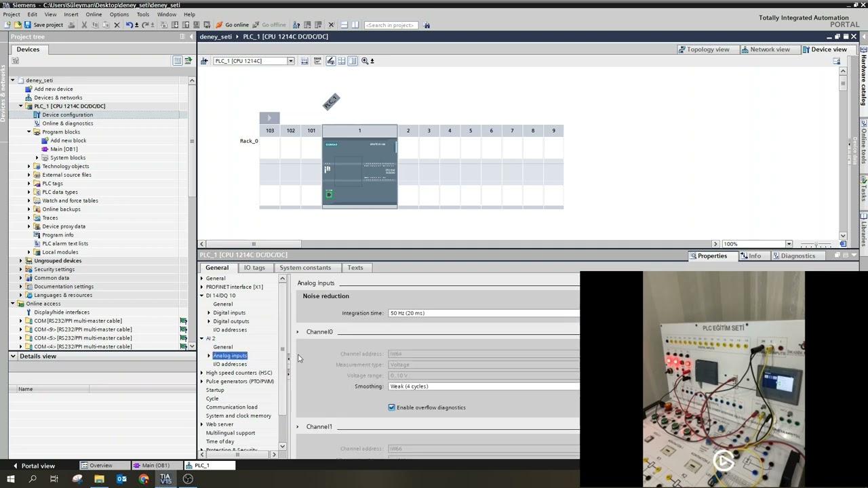Image resolution: width=868 pixels, height=488 pixels.
Task: Open the zoom percentage dropdown
Action: [x=789, y=244]
